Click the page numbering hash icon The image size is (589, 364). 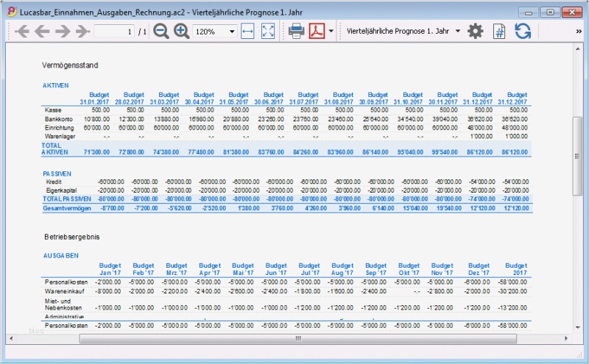click(499, 32)
